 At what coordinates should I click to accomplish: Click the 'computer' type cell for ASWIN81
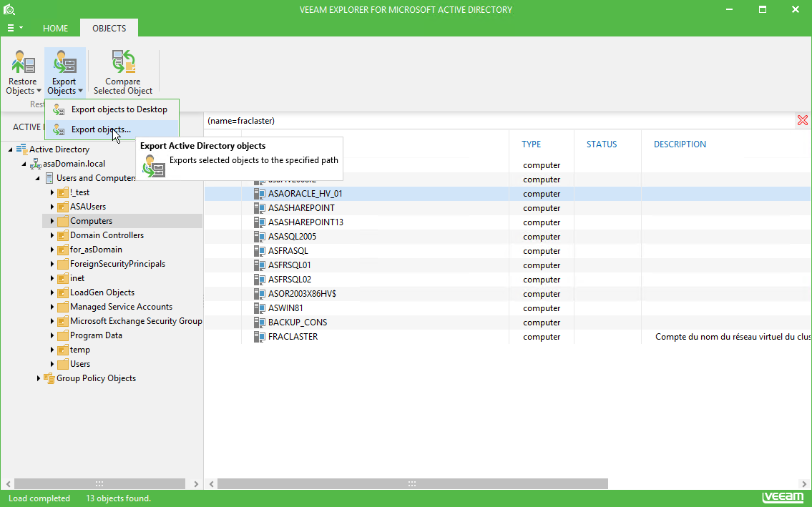point(542,308)
